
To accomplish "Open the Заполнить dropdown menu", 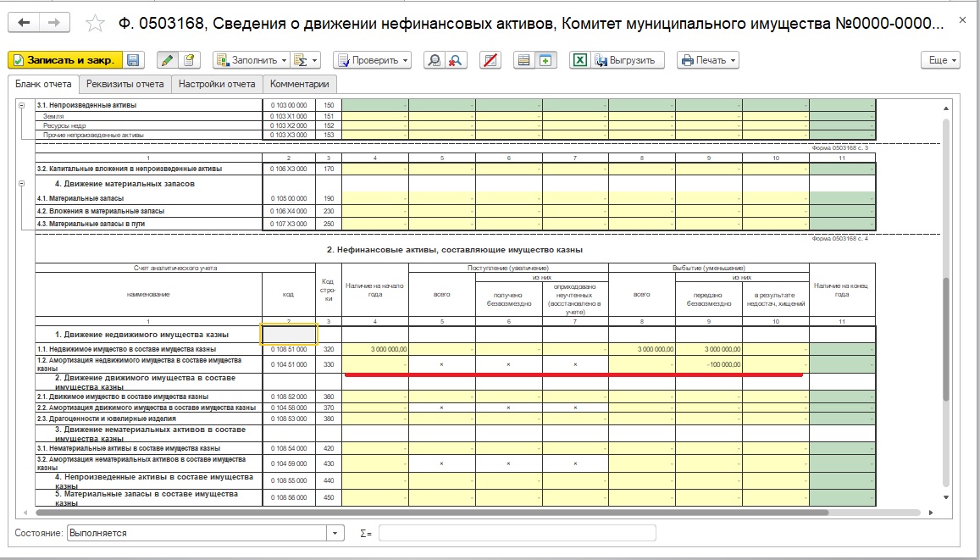I will pos(251,60).
